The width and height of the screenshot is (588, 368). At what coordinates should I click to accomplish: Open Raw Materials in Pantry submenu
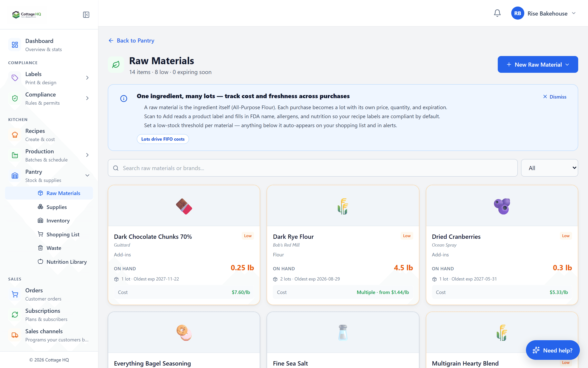click(49, 193)
